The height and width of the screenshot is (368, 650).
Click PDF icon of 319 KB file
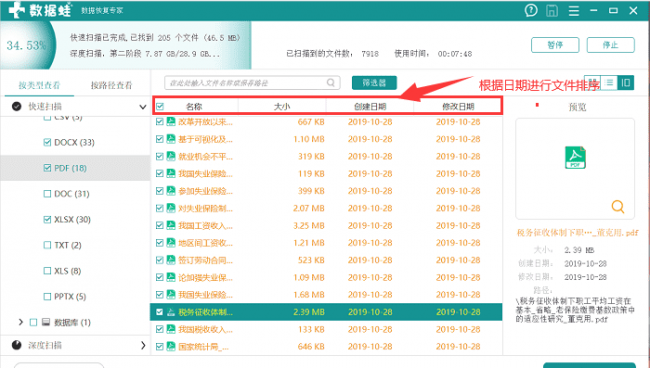point(171,156)
